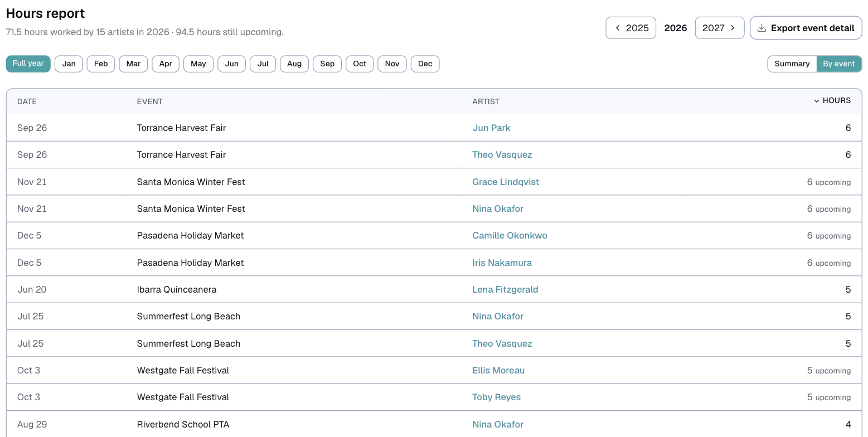Screen dimensions: 868x437
Task: Open Nina Okafor link for Santa Monica Winter Fest
Action: click(498, 208)
